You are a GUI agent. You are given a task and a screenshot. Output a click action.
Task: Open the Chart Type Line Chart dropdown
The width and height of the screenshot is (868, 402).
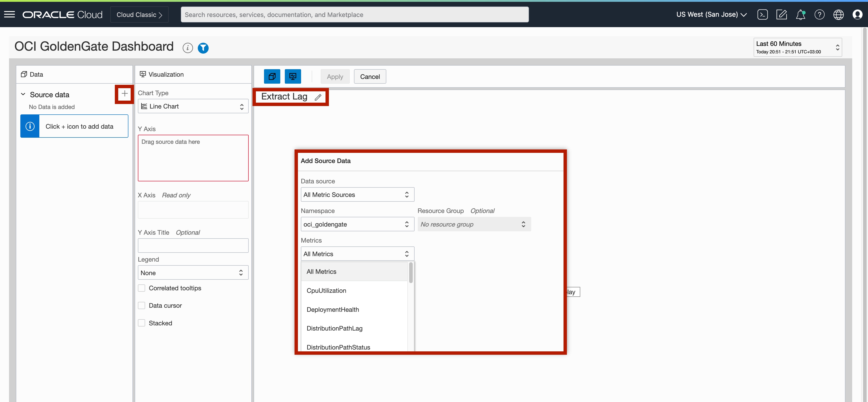193,106
